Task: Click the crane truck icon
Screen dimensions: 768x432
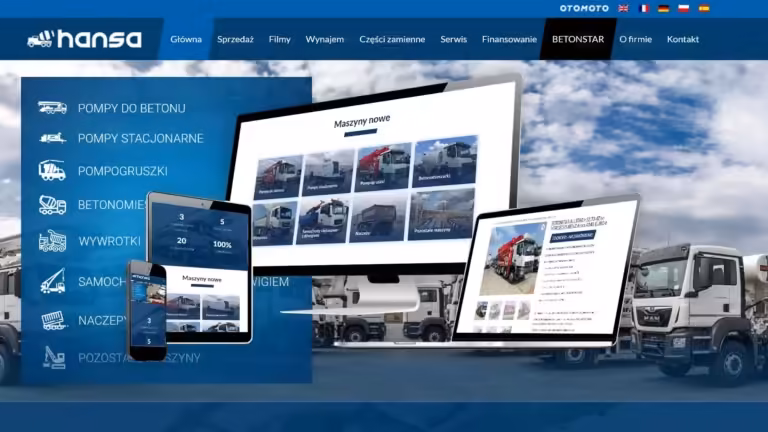Action: (x=53, y=281)
